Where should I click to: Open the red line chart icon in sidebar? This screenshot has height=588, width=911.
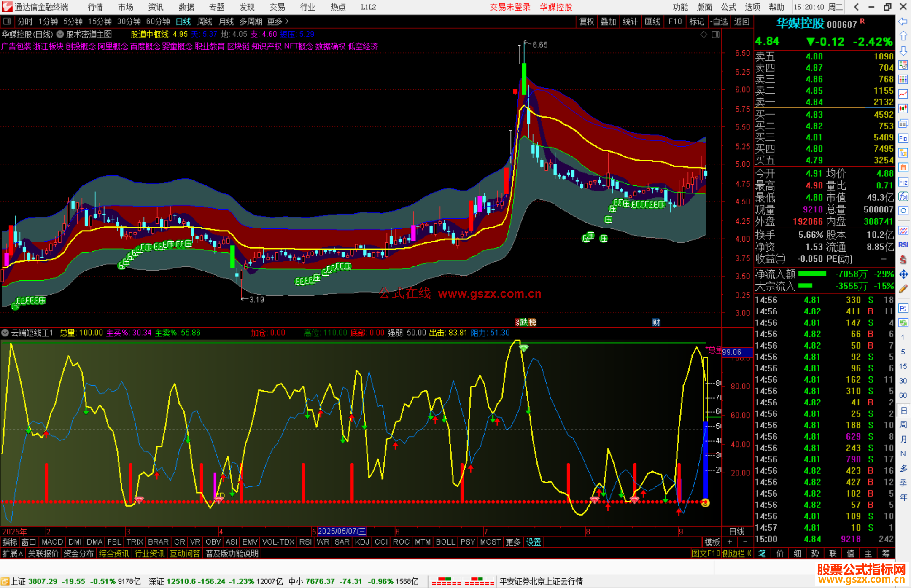pyautogui.click(x=903, y=94)
